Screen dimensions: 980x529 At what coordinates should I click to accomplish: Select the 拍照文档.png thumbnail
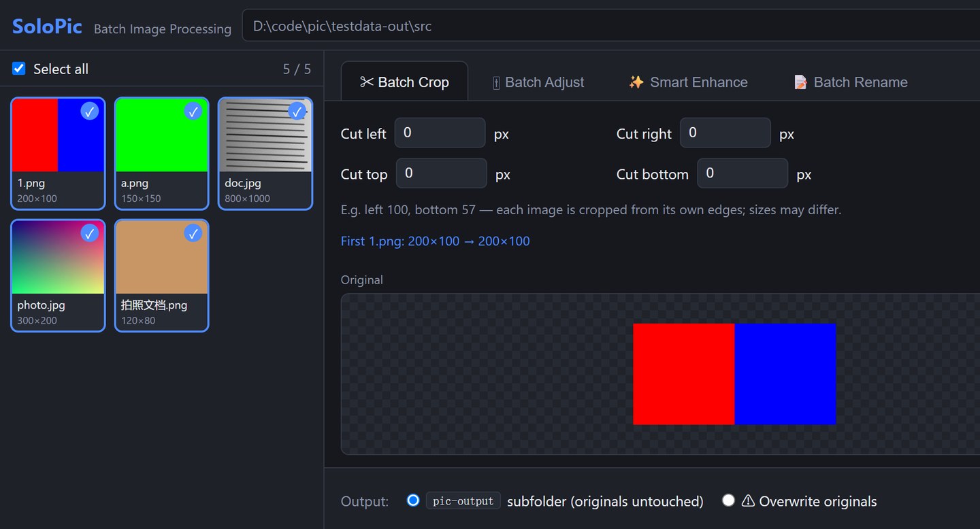coord(161,275)
